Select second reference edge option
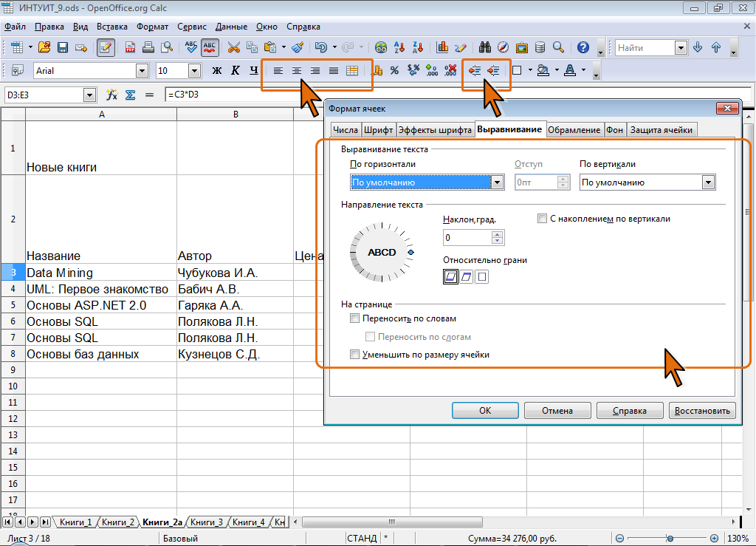756x546 pixels. (467, 277)
